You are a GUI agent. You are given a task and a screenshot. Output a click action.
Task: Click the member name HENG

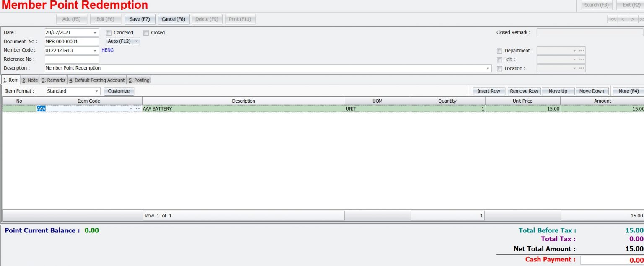[x=107, y=50]
